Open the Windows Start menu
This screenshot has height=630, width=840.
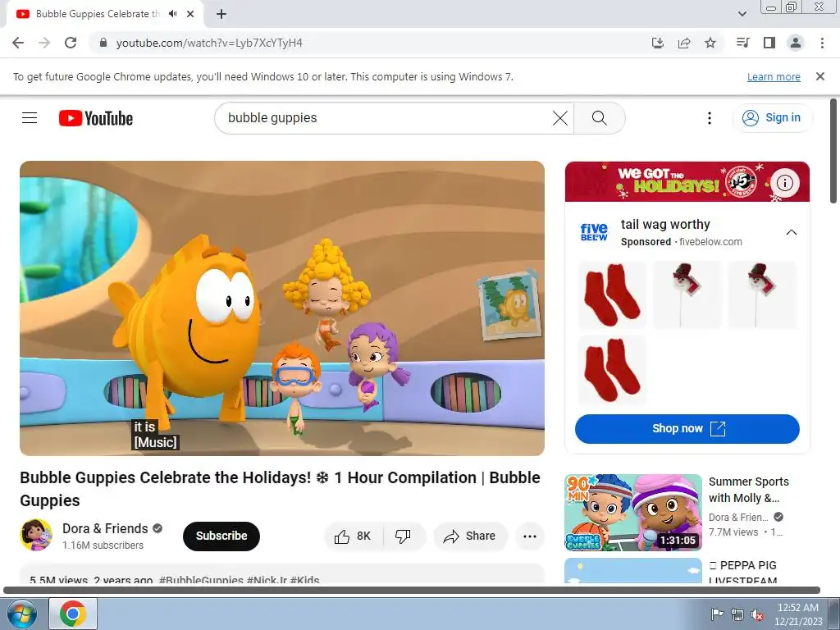pos(21,614)
